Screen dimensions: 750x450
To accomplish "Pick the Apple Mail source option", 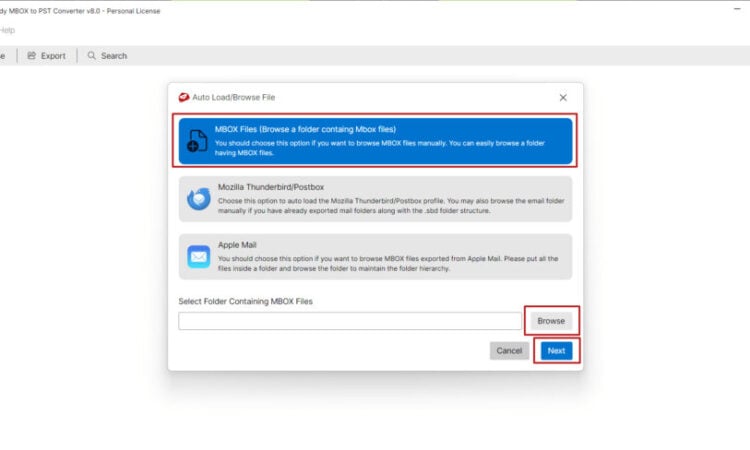I will pos(375,257).
